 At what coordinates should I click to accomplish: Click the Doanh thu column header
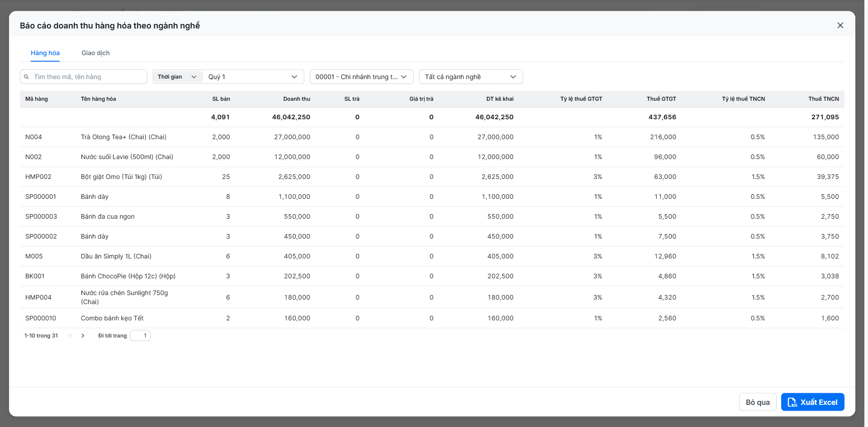(297, 99)
